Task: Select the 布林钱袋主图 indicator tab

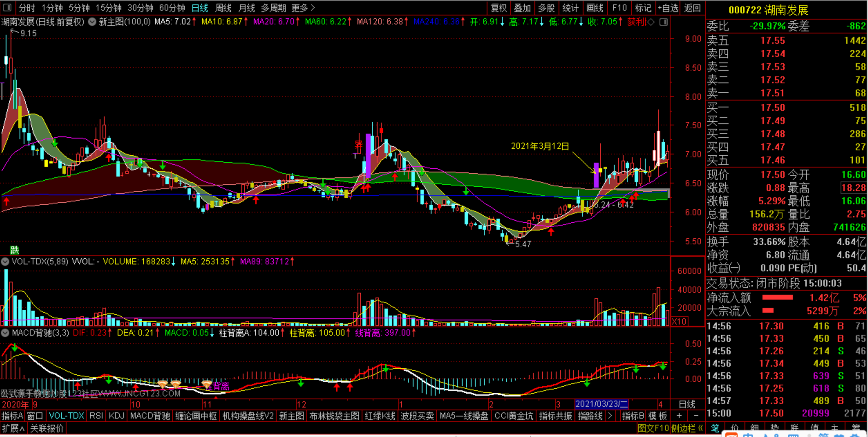Action: [x=334, y=416]
